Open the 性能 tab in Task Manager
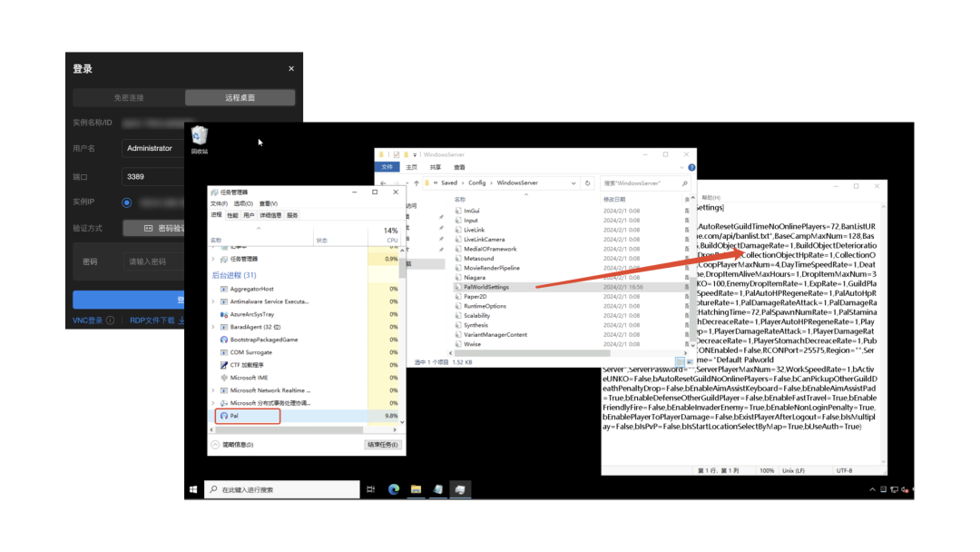Image resolution: width=980 pixels, height=552 pixels. click(x=232, y=215)
